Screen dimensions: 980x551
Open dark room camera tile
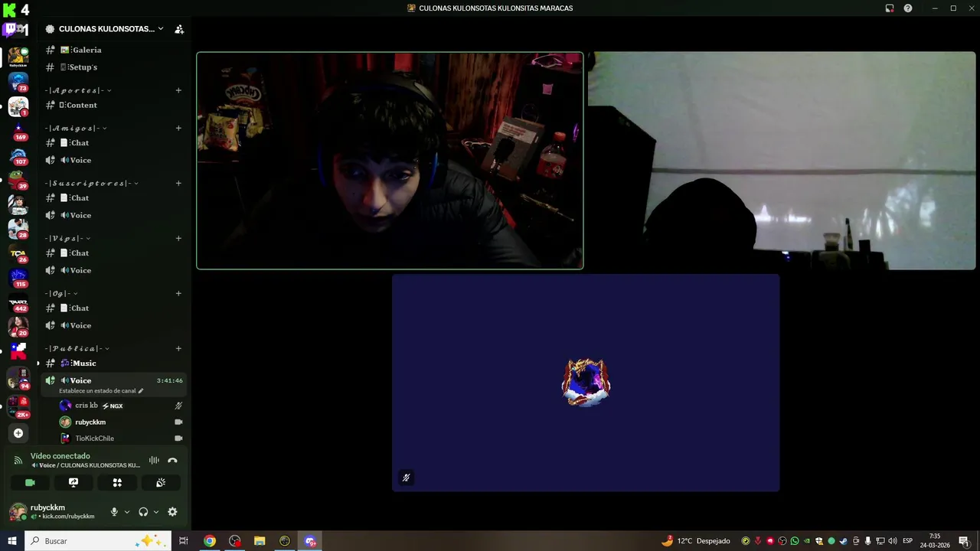[782, 161]
